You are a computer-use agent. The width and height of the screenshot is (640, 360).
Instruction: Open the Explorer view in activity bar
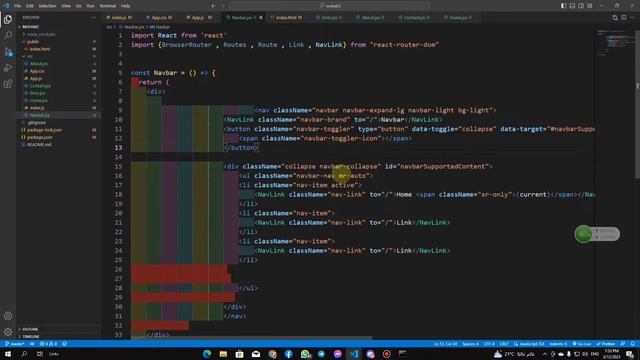pyautogui.click(x=8, y=19)
